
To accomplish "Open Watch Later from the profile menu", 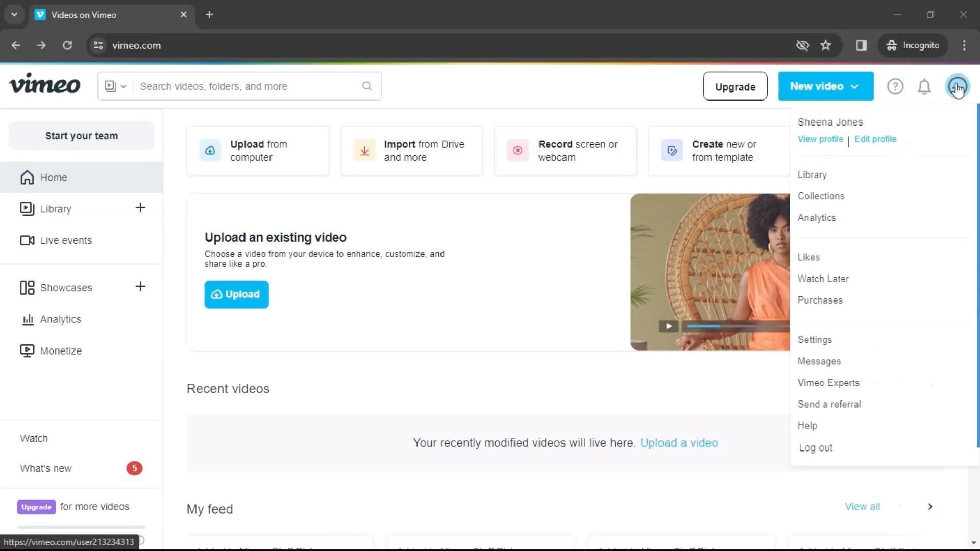I will [x=823, y=279].
